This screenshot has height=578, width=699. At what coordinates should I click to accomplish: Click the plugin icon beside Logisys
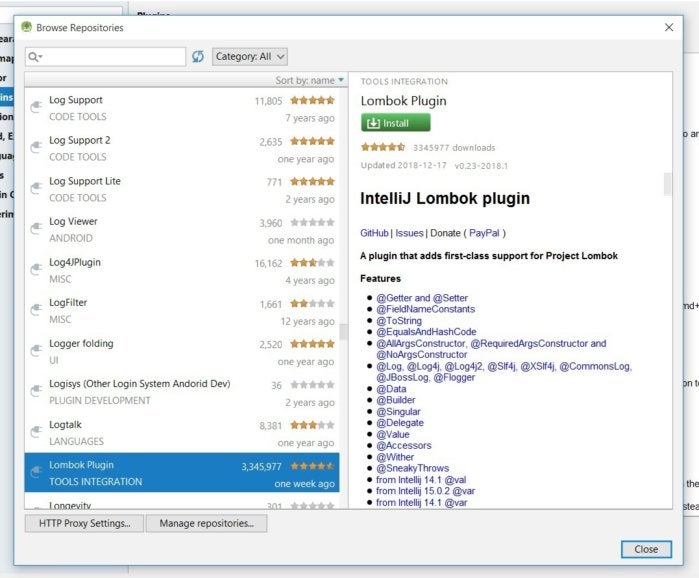point(36,391)
